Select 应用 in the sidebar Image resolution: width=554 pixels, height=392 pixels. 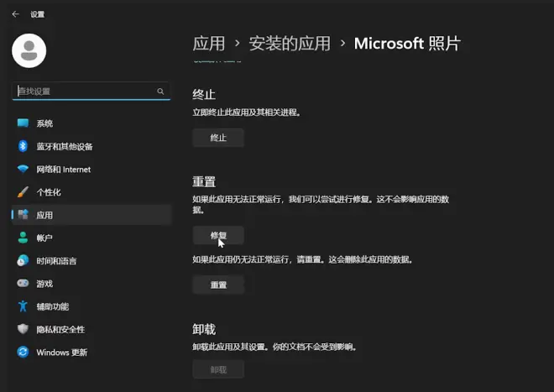(91, 215)
